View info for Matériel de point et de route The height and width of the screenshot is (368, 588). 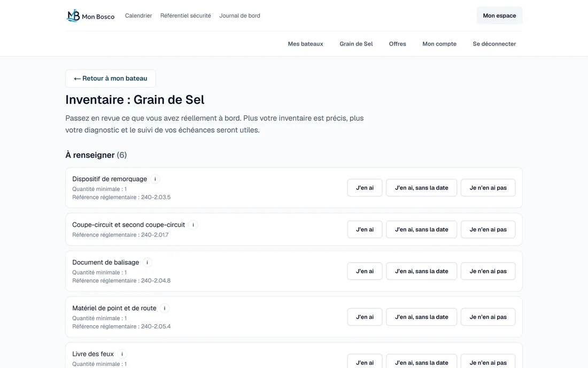pos(165,308)
